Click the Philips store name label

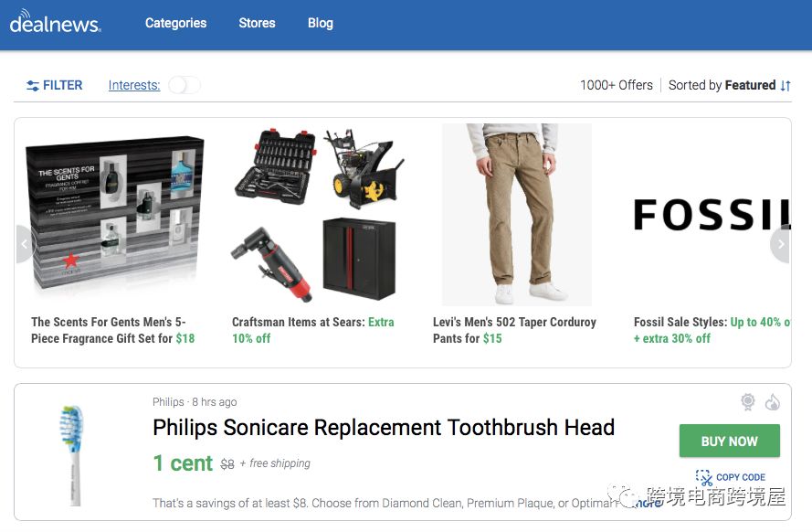168,402
